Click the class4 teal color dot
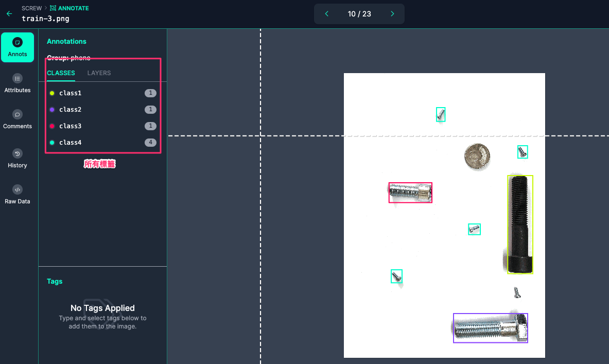609x364 pixels. coord(52,143)
